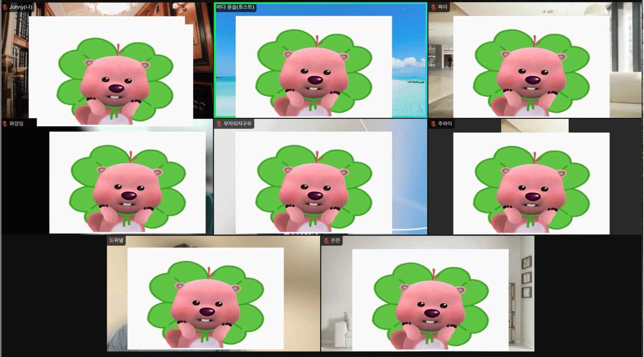Click the name label "바다 윤슬(호스트)"
644x357 pixels.
coord(235,7)
